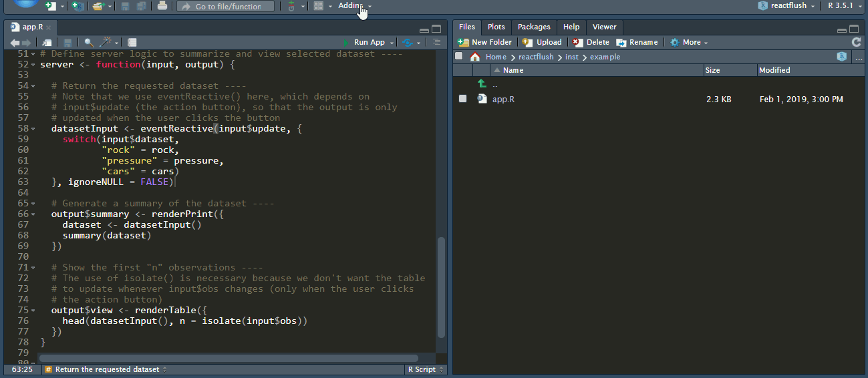868x378 pixels.
Task: Switch to the Help tab
Action: [571, 27]
